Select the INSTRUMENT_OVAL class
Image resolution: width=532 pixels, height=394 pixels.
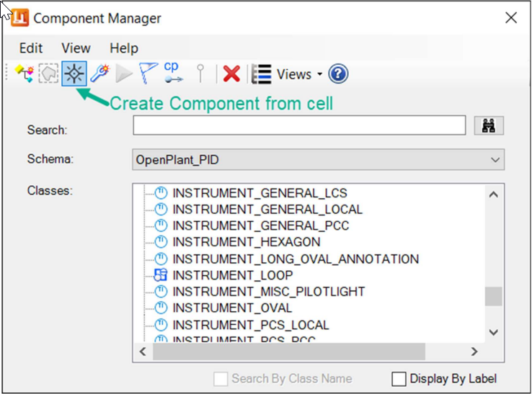pos(232,308)
